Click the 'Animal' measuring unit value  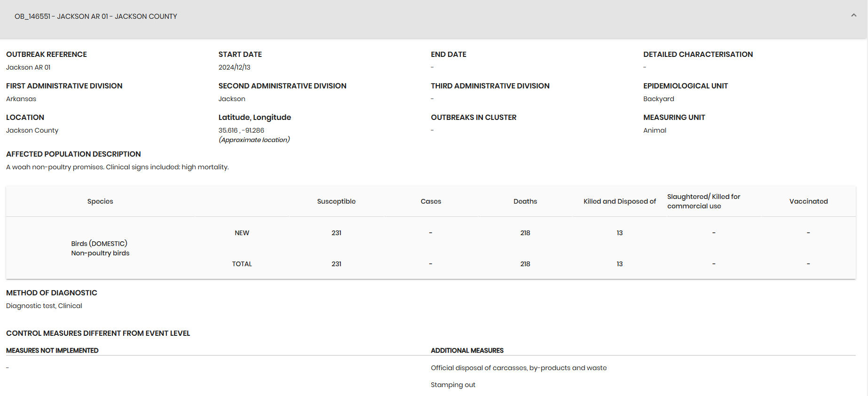(655, 130)
